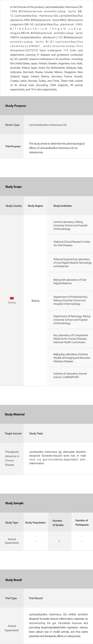Click the Study Institution column header
This screenshot has width=93, height=644.
click(x=63, y=206)
